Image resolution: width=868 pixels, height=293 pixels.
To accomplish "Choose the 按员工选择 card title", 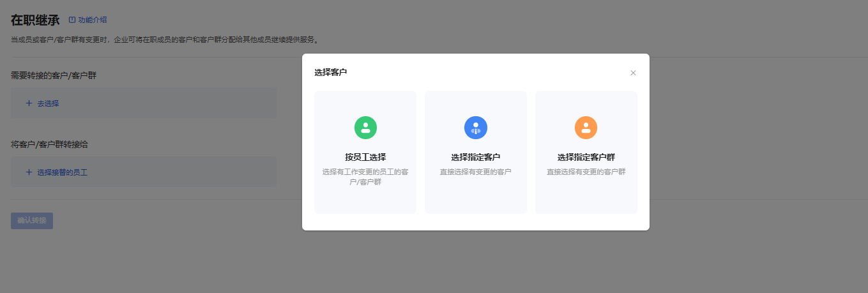I will 365,157.
